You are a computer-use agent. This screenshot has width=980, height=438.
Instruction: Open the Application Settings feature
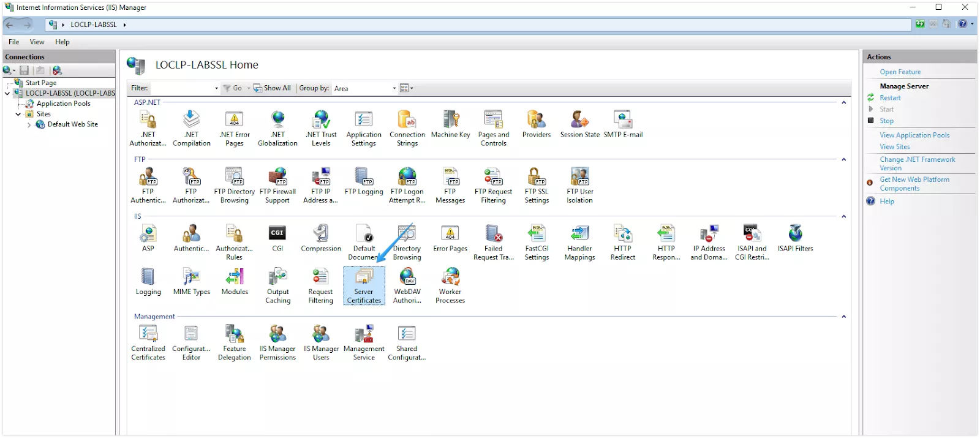[x=364, y=129]
